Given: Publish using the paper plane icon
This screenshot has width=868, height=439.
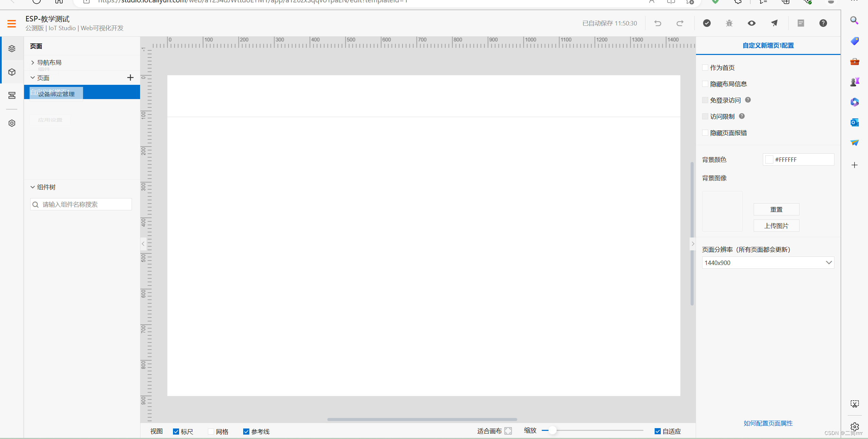Looking at the screenshot, I should point(774,23).
